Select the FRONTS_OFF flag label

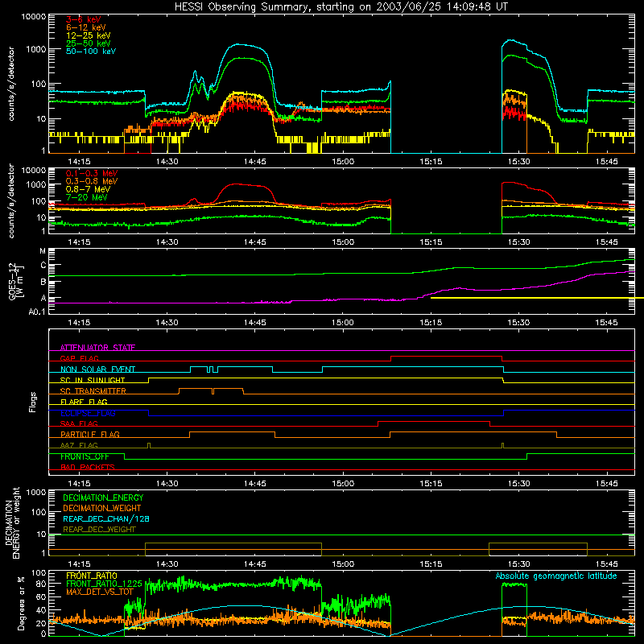85,456
